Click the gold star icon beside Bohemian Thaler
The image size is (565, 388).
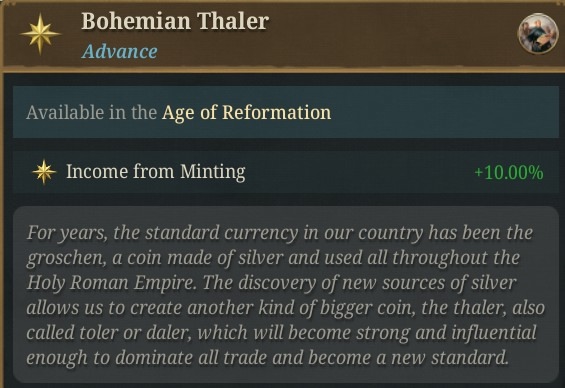click(x=40, y=34)
